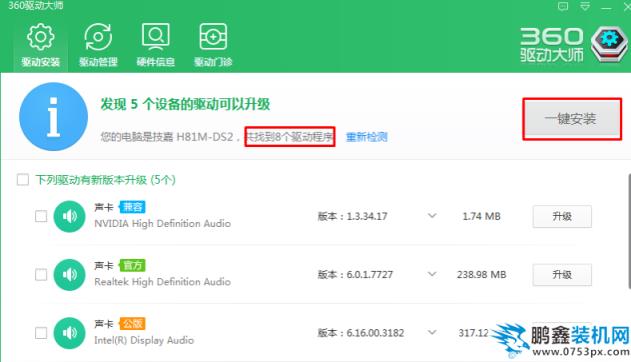Viewport: 631px width, 362px height.
Task: Click the 发现 5 个设备的驱动可以升级 heading
Action: [x=185, y=104]
